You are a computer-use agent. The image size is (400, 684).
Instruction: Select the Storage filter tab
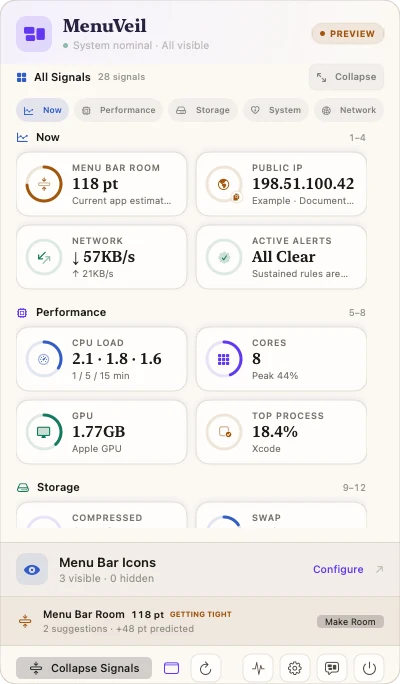point(203,110)
